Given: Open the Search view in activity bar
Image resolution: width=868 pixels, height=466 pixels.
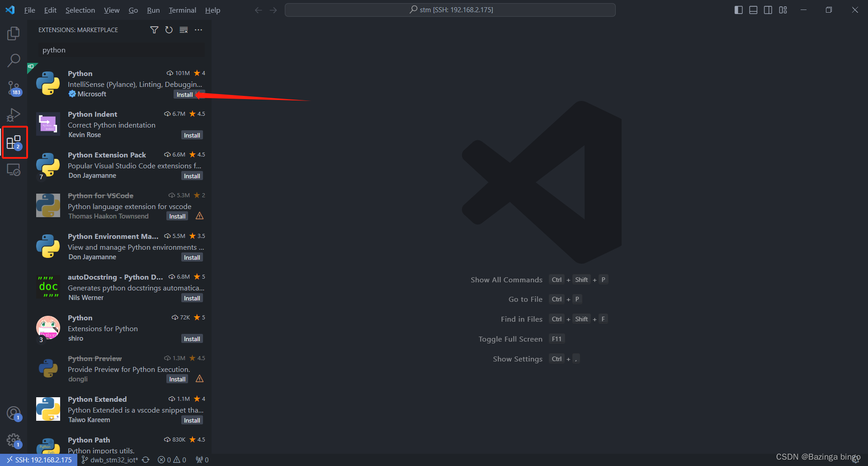Looking at the screenshot, I should 14,61.
